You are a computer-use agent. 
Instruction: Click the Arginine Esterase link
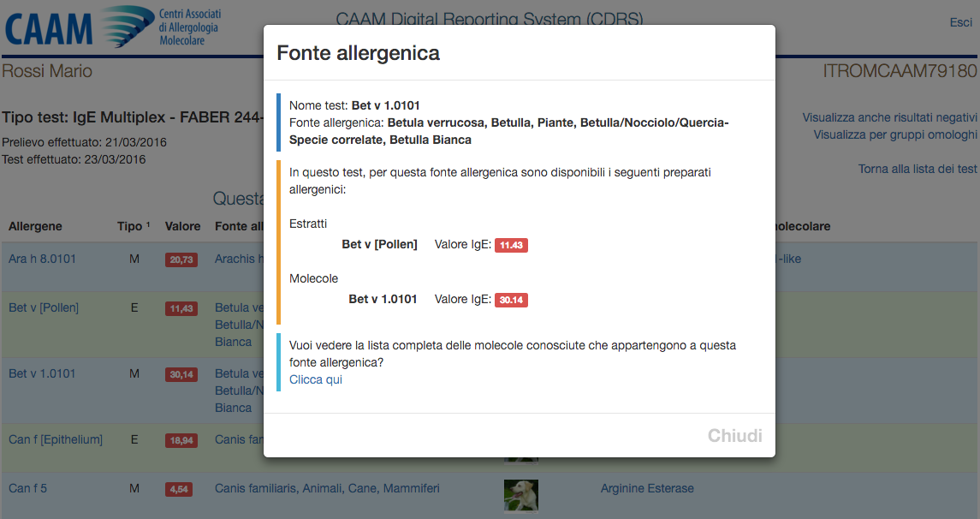[x=647, y=488]
